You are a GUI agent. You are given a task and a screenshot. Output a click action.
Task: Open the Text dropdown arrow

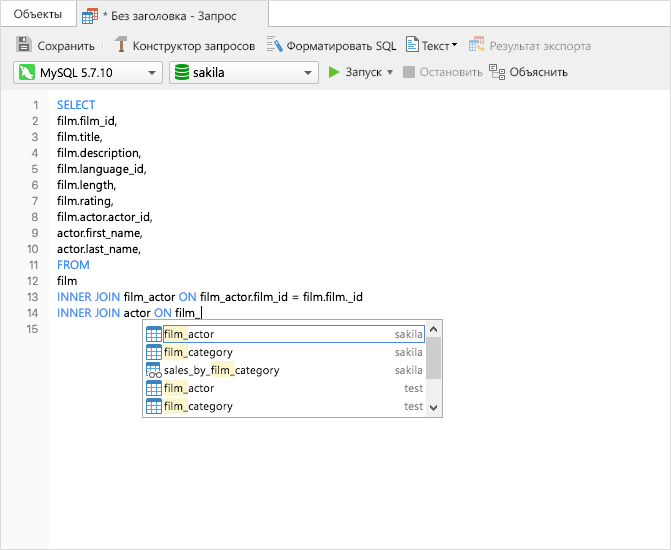pyautogui.click(x=454, y=45)
